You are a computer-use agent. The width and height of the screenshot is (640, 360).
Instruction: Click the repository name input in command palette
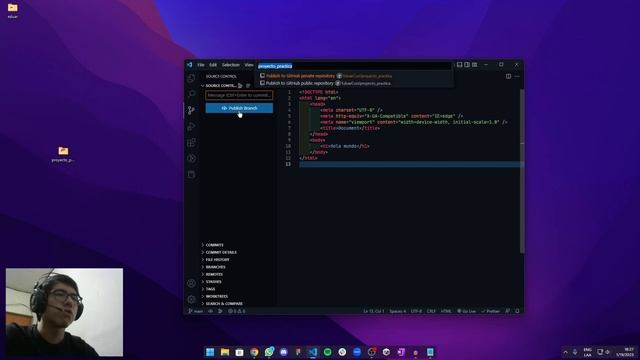pos(354,66)
